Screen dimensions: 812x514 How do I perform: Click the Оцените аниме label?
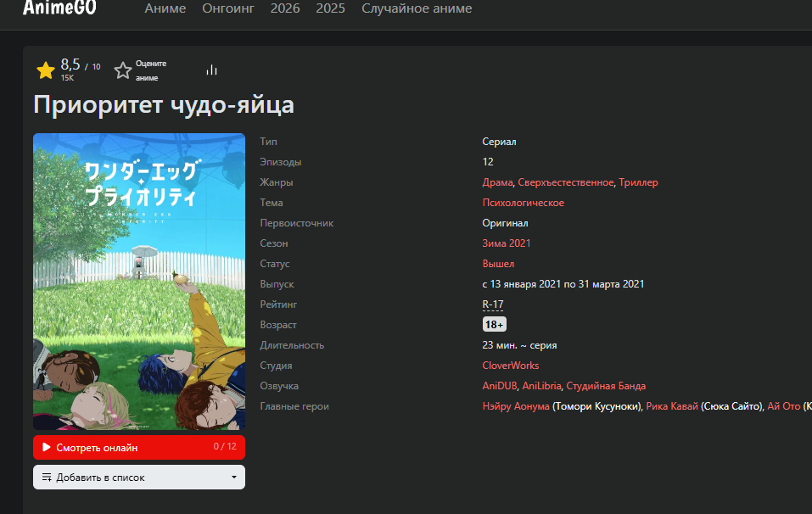[x=151, y=70]
